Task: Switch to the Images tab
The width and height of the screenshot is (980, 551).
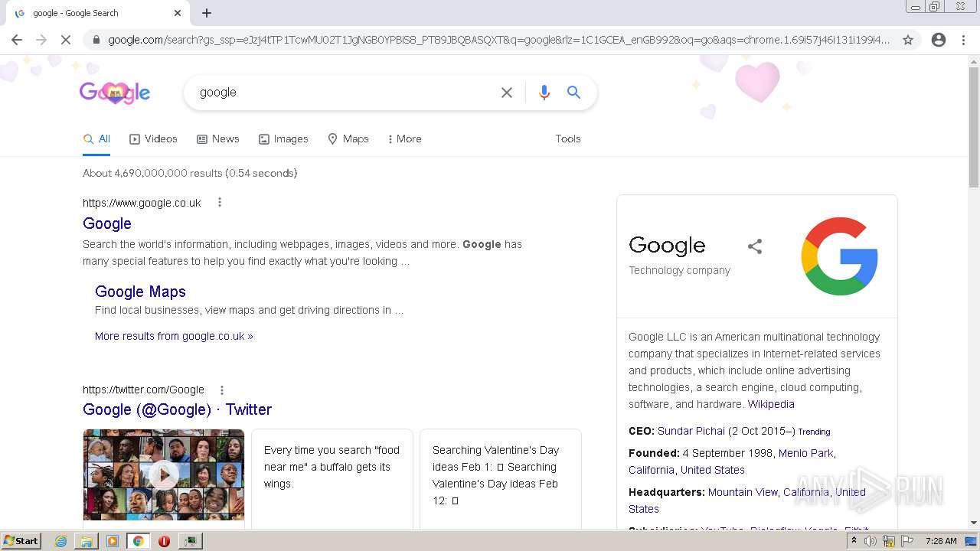Action: (283, 139)
